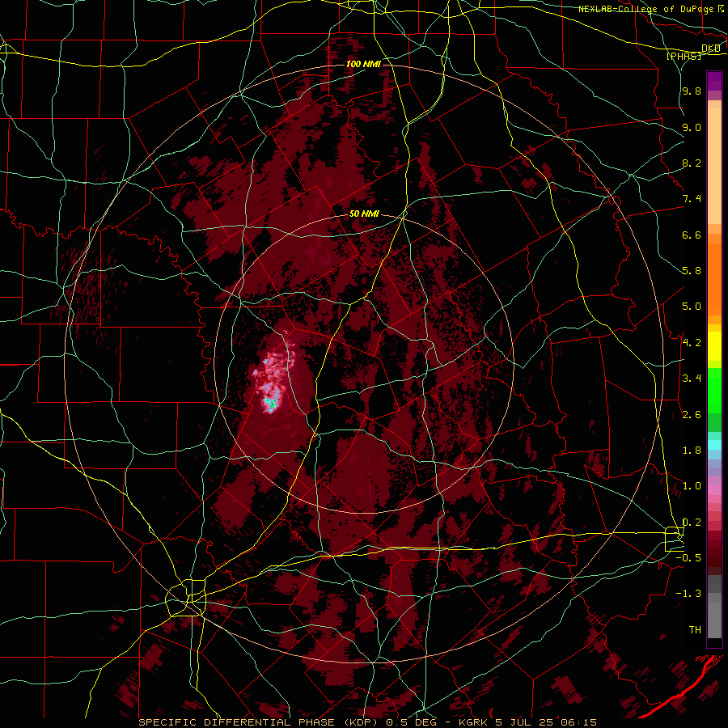Click the green KDP core of the storm cell
The image size is (728, 728).
click(271, 404)
